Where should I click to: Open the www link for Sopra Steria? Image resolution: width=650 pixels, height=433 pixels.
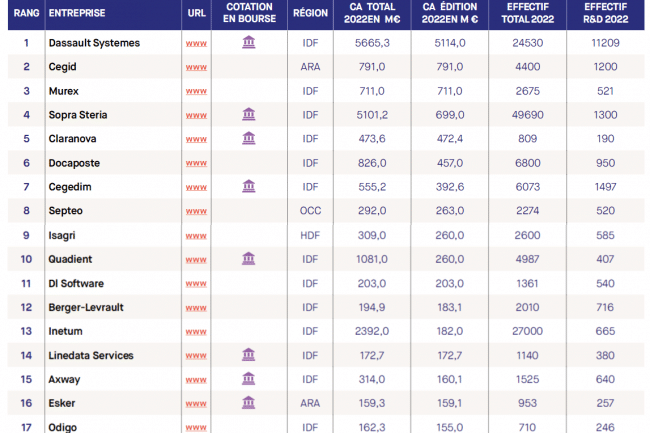(x=196, y=116)
